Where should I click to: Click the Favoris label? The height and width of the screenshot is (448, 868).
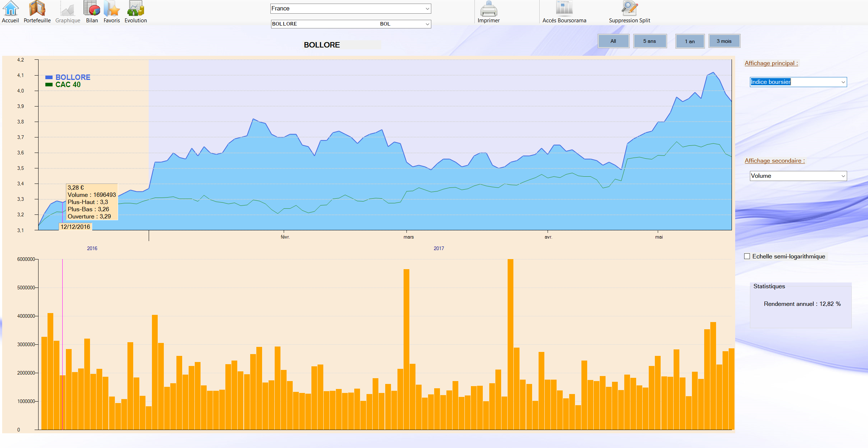coord(112,21)
